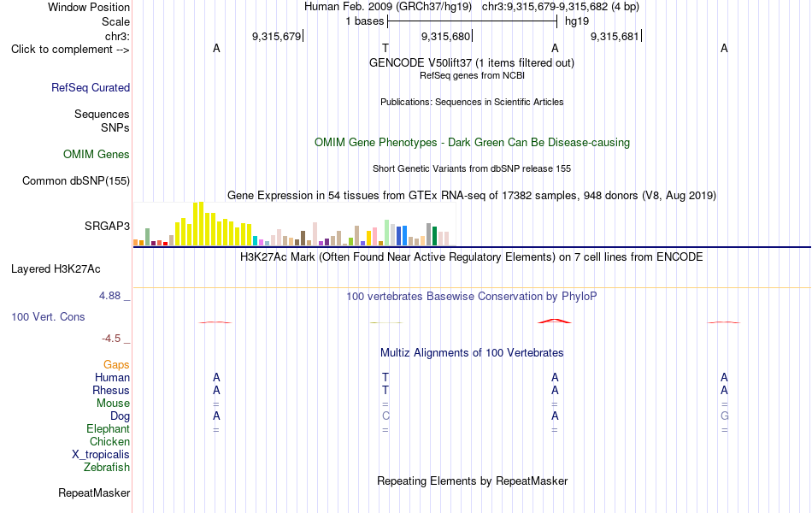This screenshot has height=513, width=812.
Task: Select the SRGAP3 gene expression label
Action: pos(107,226)
